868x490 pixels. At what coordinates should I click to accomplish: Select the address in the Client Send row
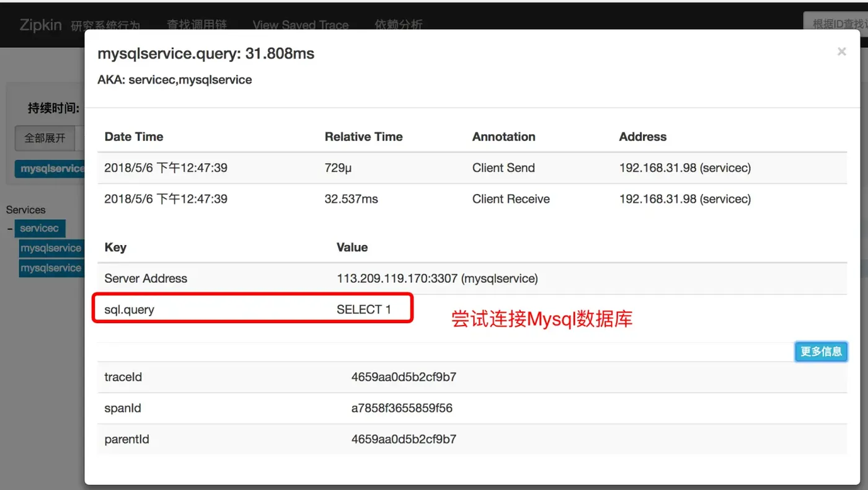(x=685, y=168)
